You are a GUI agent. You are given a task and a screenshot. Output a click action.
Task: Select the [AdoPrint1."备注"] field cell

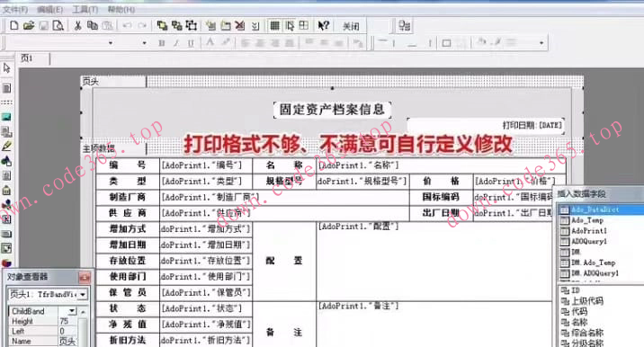[434, 325]
